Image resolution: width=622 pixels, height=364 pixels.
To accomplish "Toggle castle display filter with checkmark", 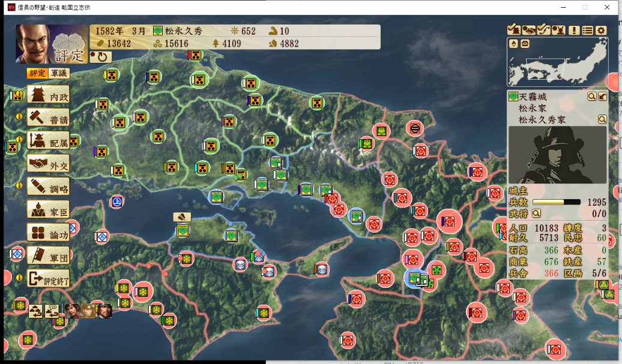I will tap(514, 30).
